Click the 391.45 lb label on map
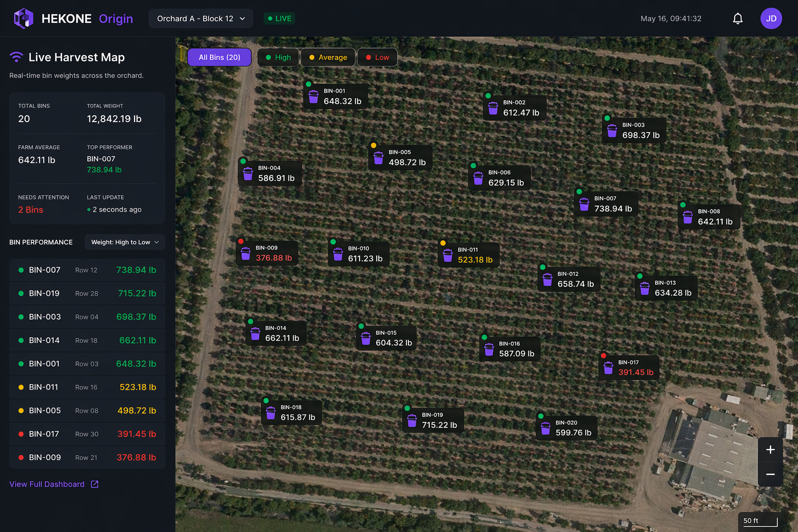Image resolution: width=798 pixels, height=532 pixels. 635,373
